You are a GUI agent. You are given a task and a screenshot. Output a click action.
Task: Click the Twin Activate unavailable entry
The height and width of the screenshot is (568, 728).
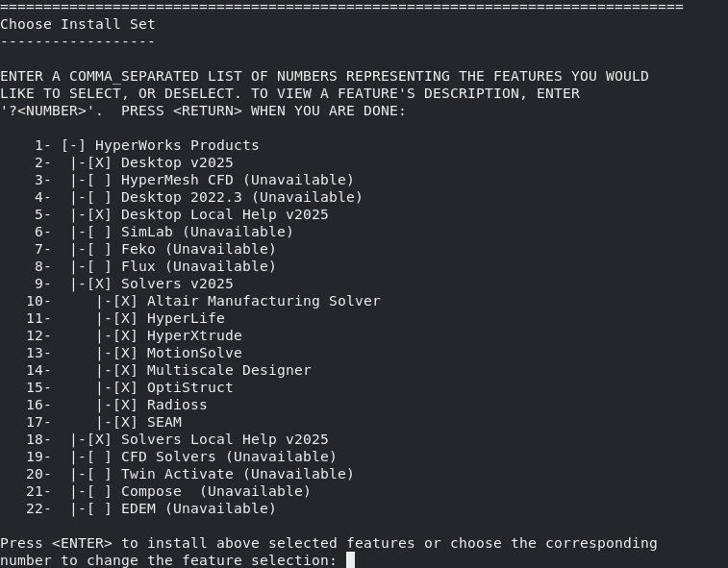[x=237, y=474]
